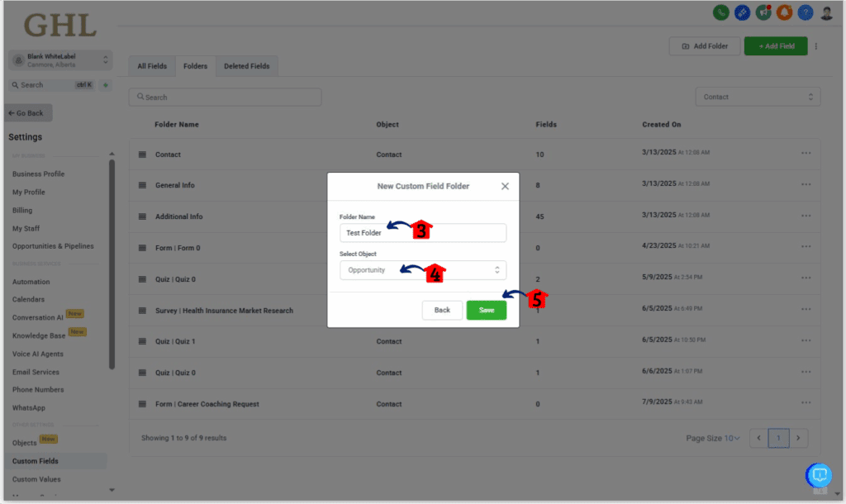Image resolution: width=846 pixels, height=504 pixels.
Task: Select page number 1 in pagination
Action: pos(778,438)
